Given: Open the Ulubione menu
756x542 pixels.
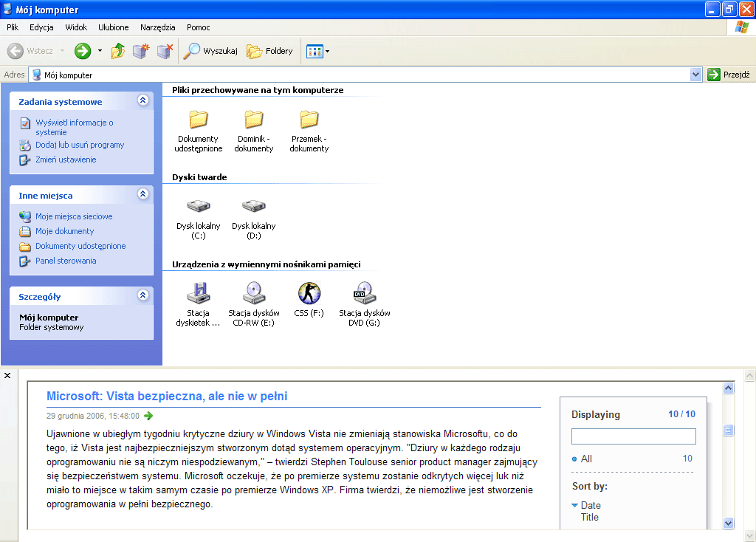Looking at the screenshot, I should [113, 27].
